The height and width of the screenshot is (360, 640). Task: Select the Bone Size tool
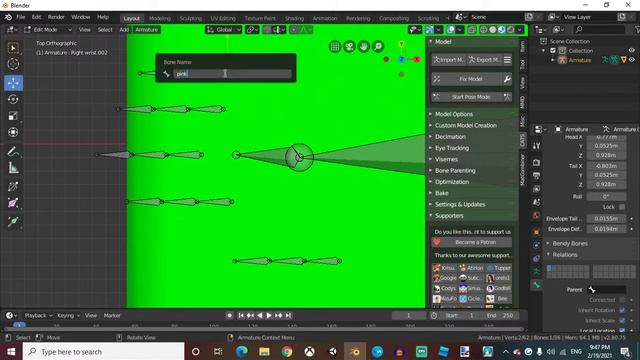pyautogui.click(x=13, y=203)
